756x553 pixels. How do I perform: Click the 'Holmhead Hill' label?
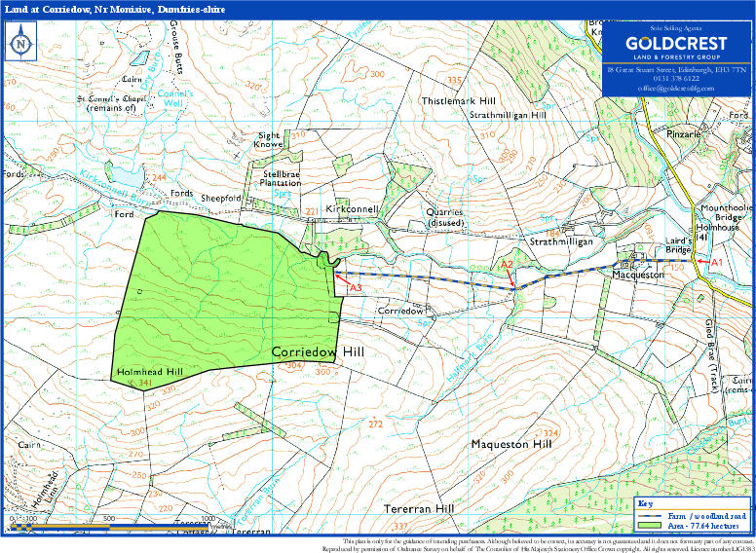(150, 372)
